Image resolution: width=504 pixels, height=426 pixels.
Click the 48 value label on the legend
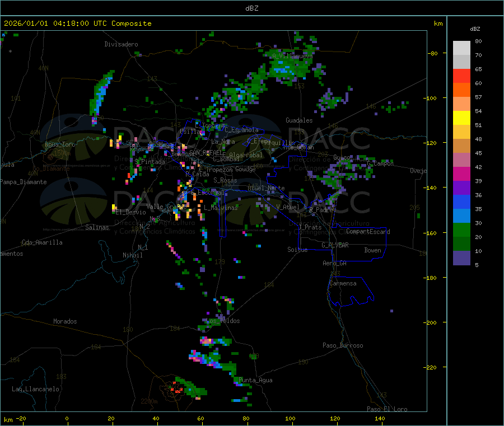coord(478,139)
